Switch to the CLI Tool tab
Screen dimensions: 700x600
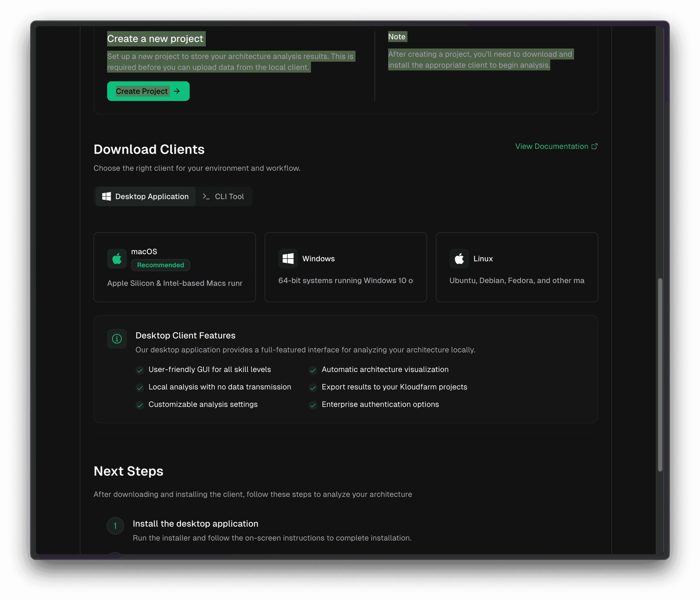coord(223,197)
